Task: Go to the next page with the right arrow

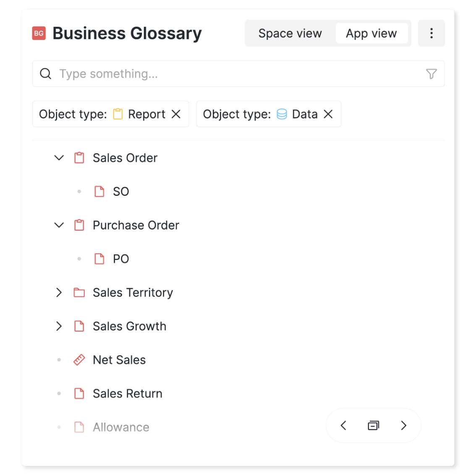Action: 403,425
